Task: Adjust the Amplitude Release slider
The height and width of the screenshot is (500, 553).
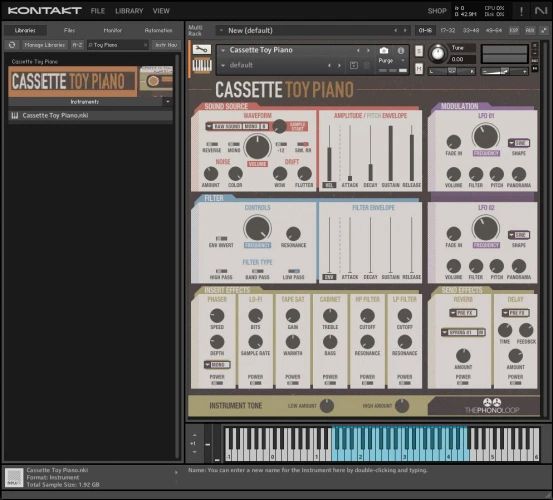Action: [x=412, y=153]
